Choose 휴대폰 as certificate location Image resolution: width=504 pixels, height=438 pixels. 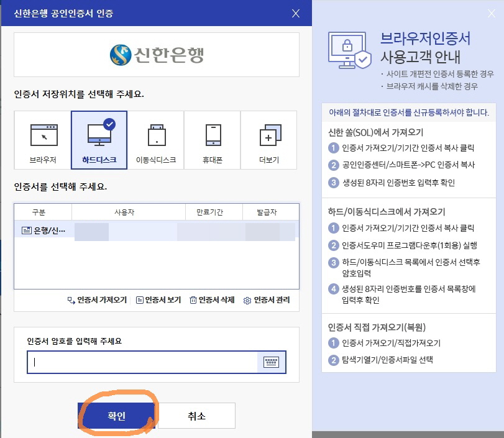coord(212,140)
